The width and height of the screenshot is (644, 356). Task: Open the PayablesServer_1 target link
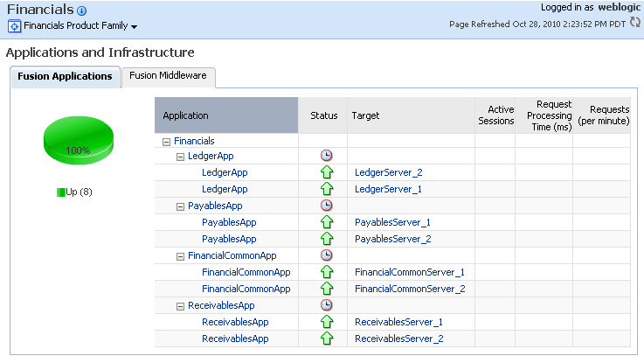392,222
